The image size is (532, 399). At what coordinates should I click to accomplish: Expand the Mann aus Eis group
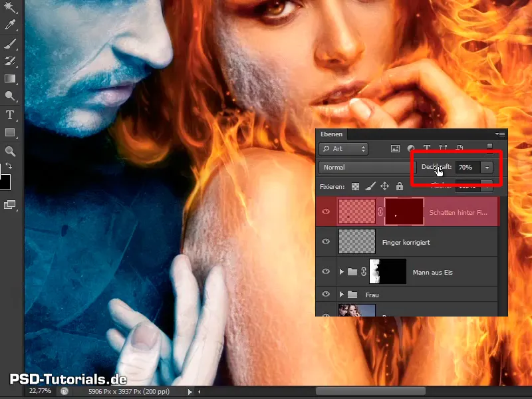tap(341, 272)
